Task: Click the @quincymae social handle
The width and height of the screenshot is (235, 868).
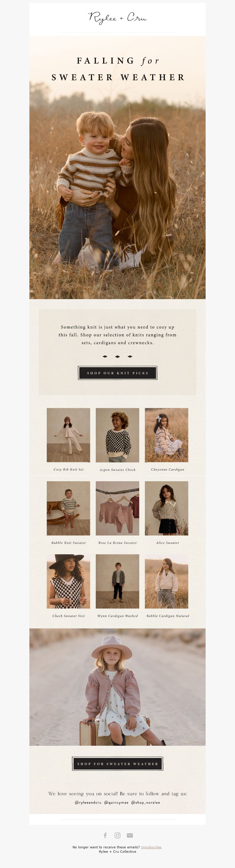Action: click(x=117, y=802)
